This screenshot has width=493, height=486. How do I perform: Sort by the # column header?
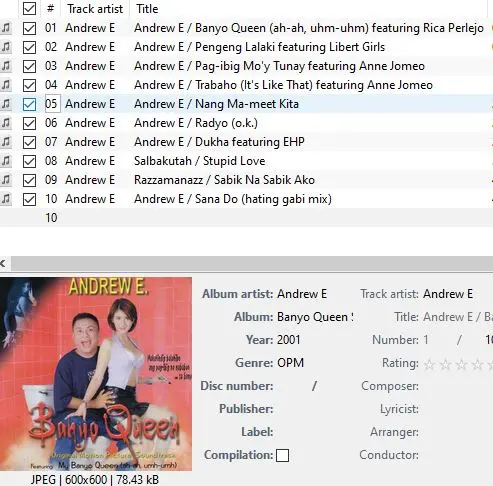point(51,9)
